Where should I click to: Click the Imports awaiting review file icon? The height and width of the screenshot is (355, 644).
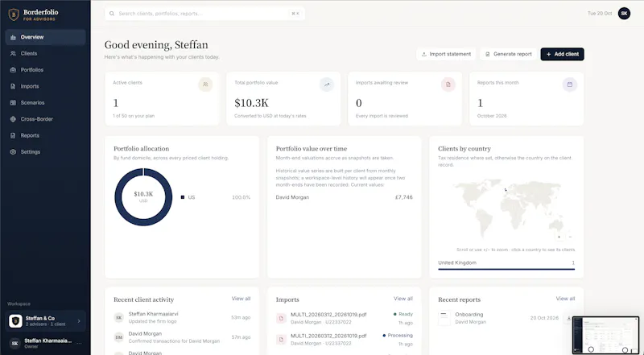pyautogui.click(x=448, y=85)
